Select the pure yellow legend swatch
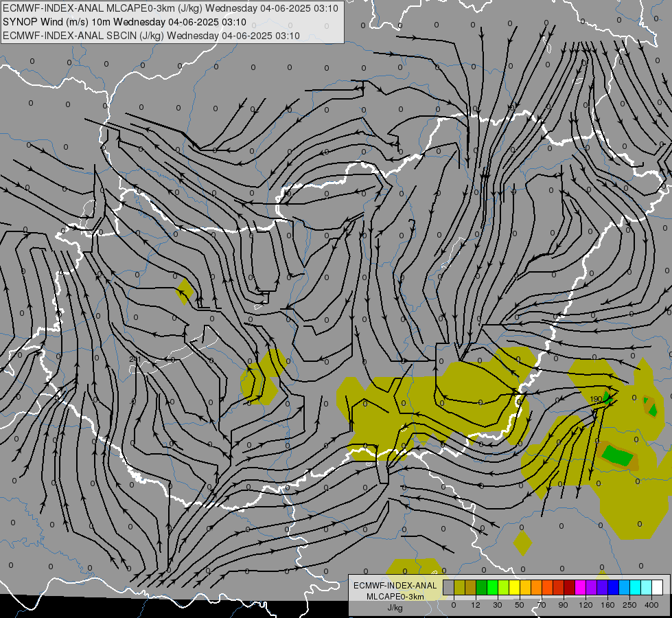 [515, 587]
